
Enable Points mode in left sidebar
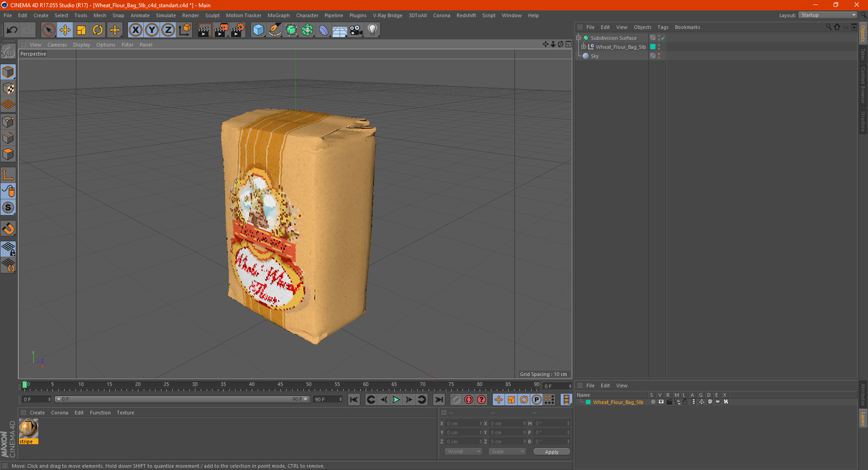(8, 122)
